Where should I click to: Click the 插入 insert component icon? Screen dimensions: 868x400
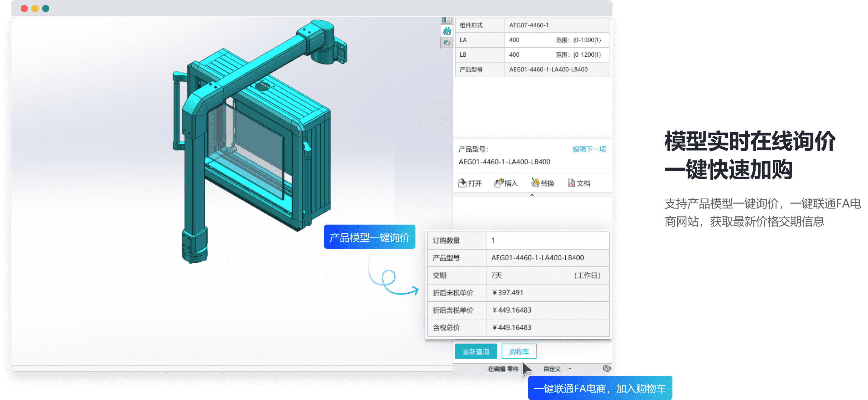click(499, 183)
